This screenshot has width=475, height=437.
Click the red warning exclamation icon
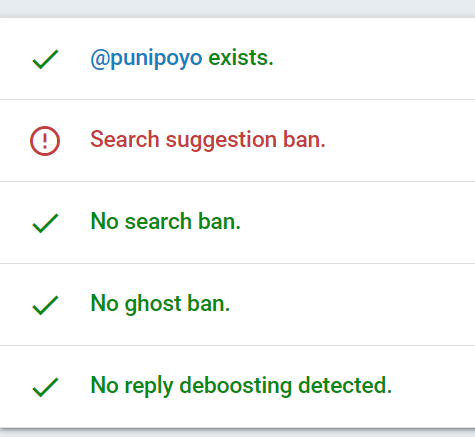pyautogui.click(x=45, y=141)
